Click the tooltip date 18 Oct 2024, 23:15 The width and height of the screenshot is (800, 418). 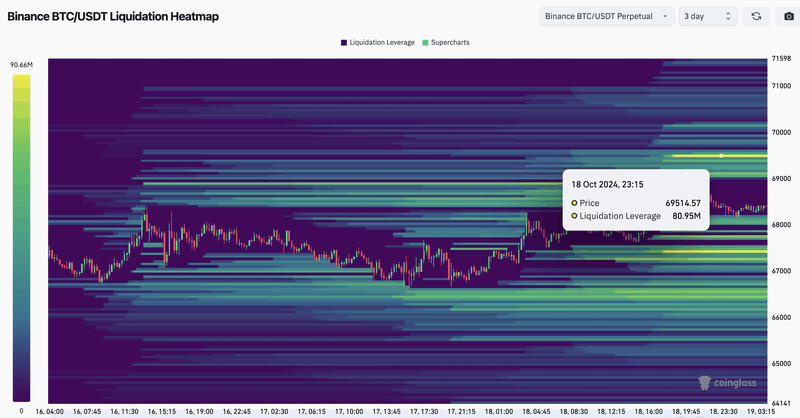point(607,184)
